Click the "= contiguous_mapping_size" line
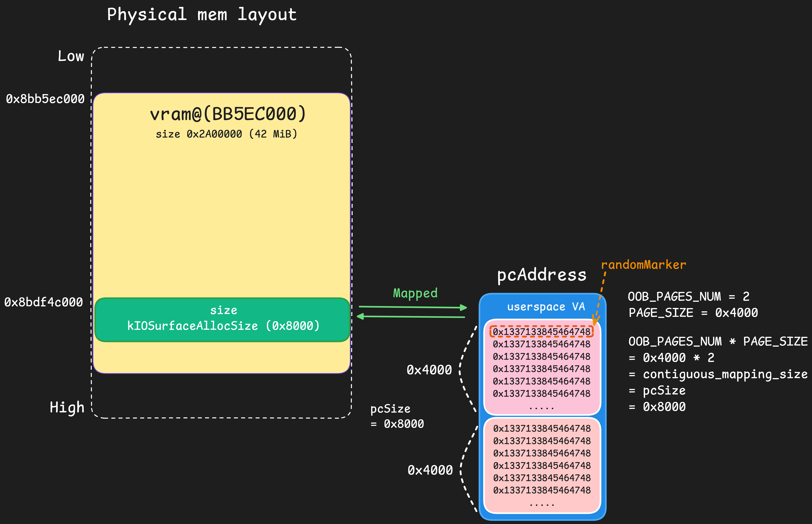 [x=718, y=374]
